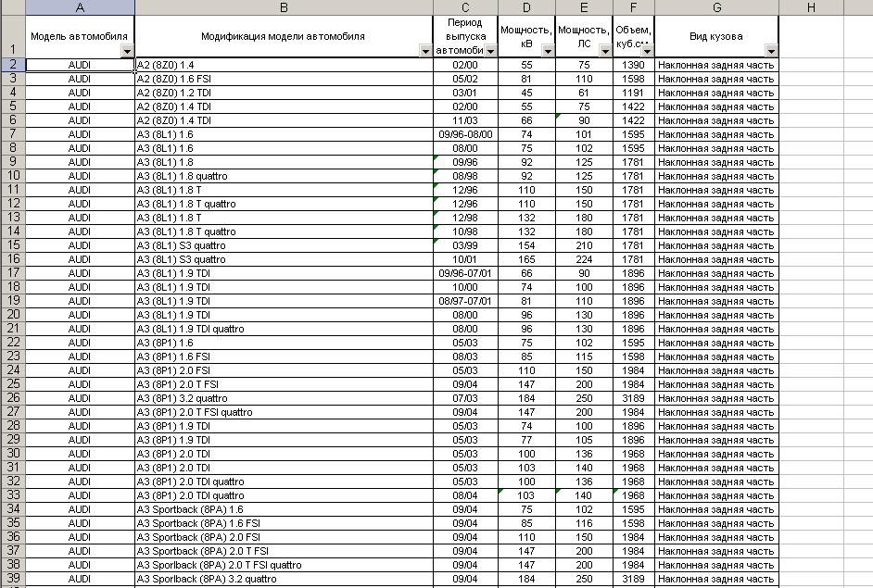Viewport: 873px width, 588px height.
Task: Open the filter dropdown for Вид кузова
Action: 771,51
